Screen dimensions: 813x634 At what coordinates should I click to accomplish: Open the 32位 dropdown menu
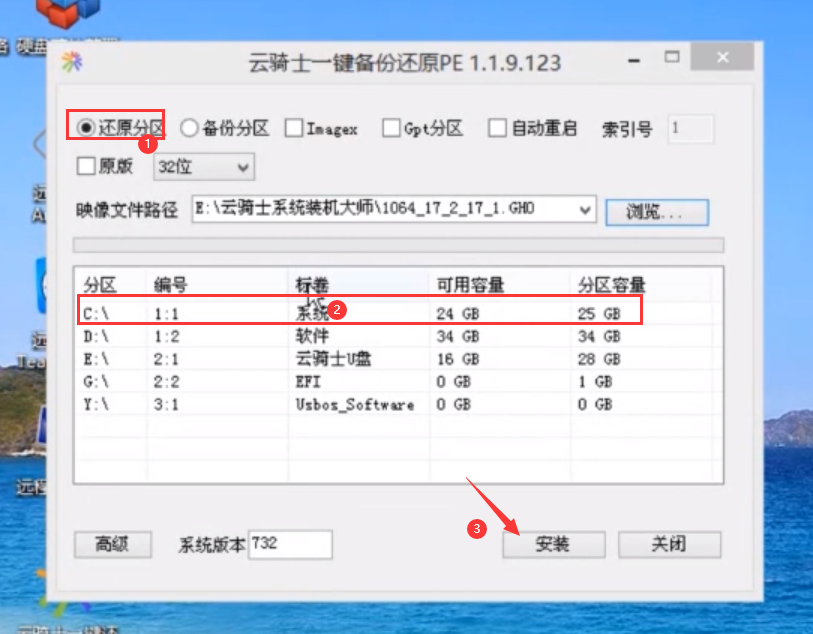tap(203, 167)
